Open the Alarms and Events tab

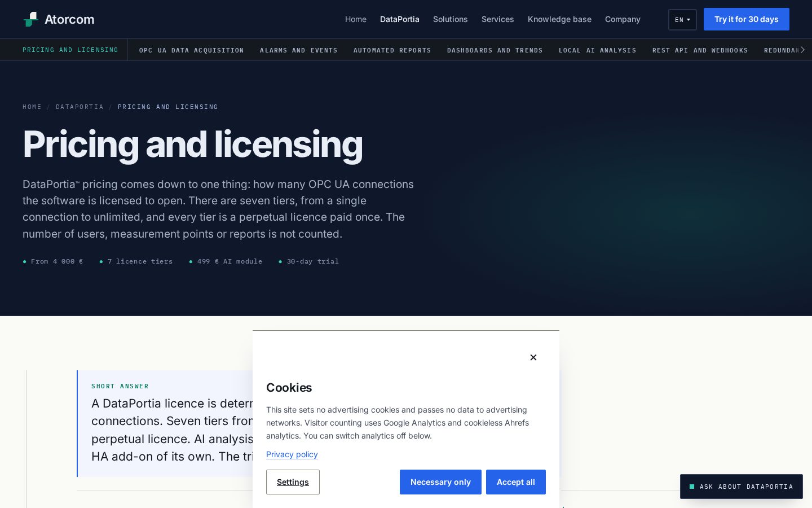(299, 50)
